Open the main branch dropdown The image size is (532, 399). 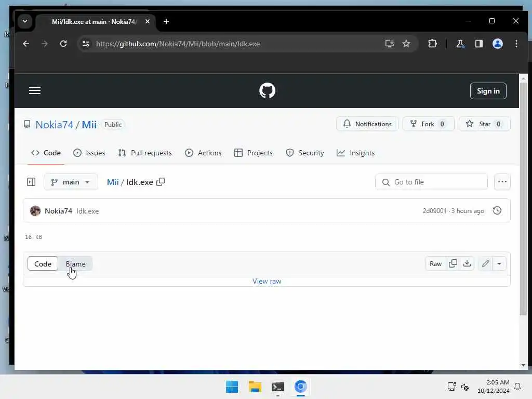(x=71, y=182)
